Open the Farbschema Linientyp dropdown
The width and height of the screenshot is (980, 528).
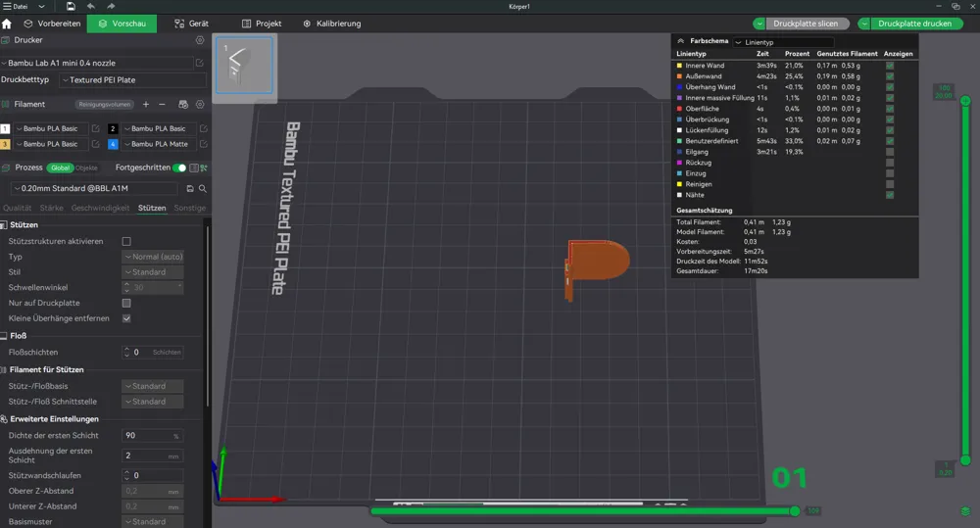click(782, 42)
